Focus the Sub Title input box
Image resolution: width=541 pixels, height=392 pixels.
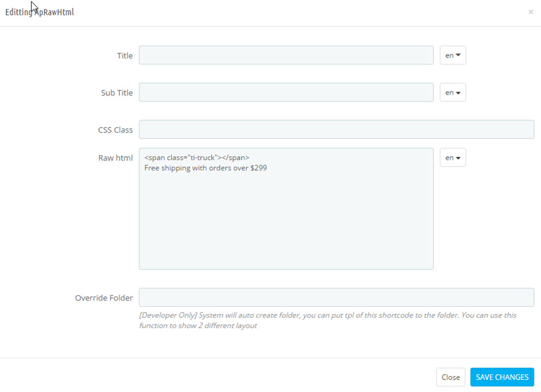coord(286,92)
